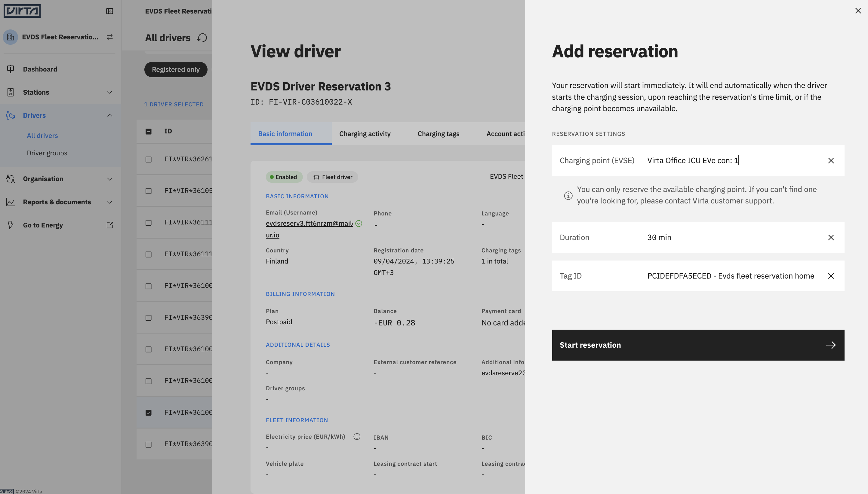Open the Basic information tab
The height and width of the screenshot is (494, 868).
click(x=291, y=134)
